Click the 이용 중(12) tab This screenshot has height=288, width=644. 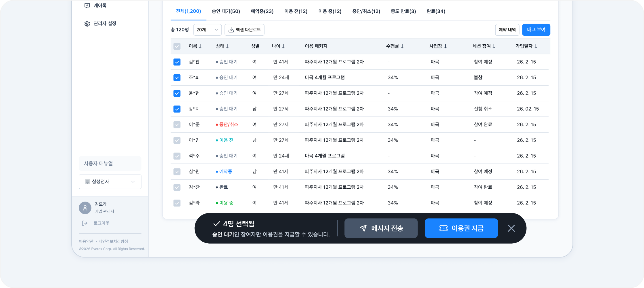click(x=330, y=11)
